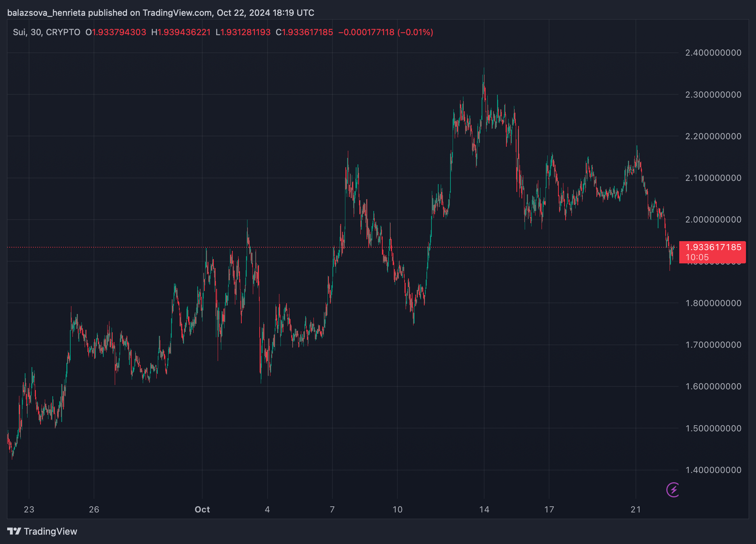Viewport: 756px width, 544px height.
Task: Click the 1.400000000 price axis label
Action: pos(713,470)
